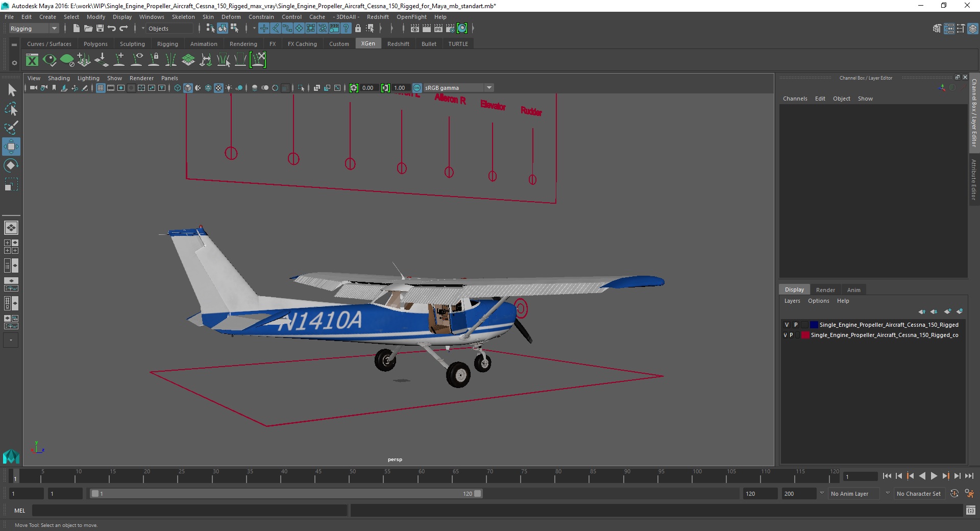Open the Rigging menu set dropdown
Screen dimensions: 980x531
click(x=34, y=29)
